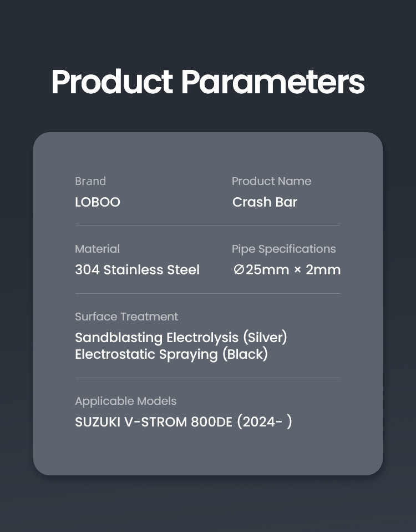The height and width of the screenshot is (532, 416).
Task: Click the Material field label
Action: click(97, 249)
